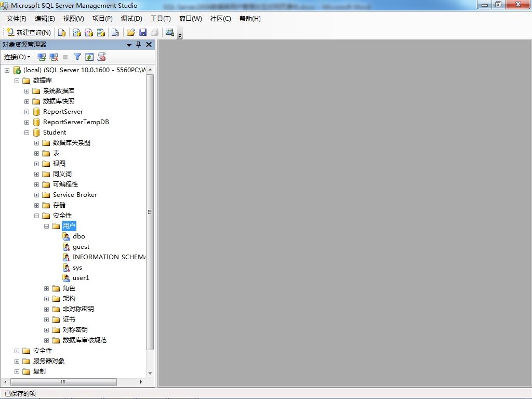This screenshot has width=532, height=399.
Task: Collapse the top 数据库 folder
Action: [x=17, y=81]
